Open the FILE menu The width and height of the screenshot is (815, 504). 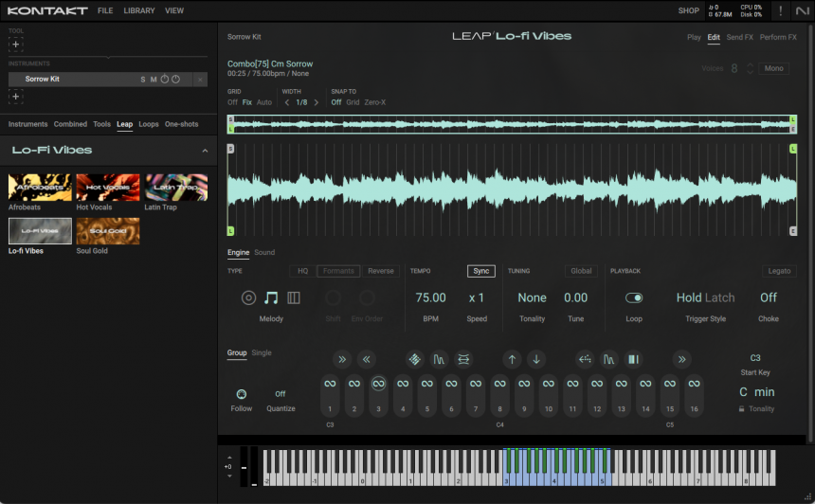click(x=105, y=10)
